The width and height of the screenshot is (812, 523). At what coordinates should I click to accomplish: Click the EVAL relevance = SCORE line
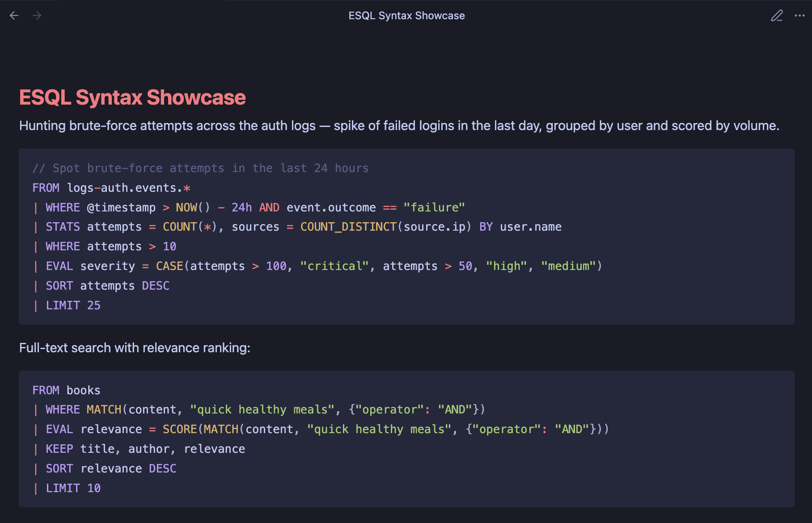(x=321, y=430)
